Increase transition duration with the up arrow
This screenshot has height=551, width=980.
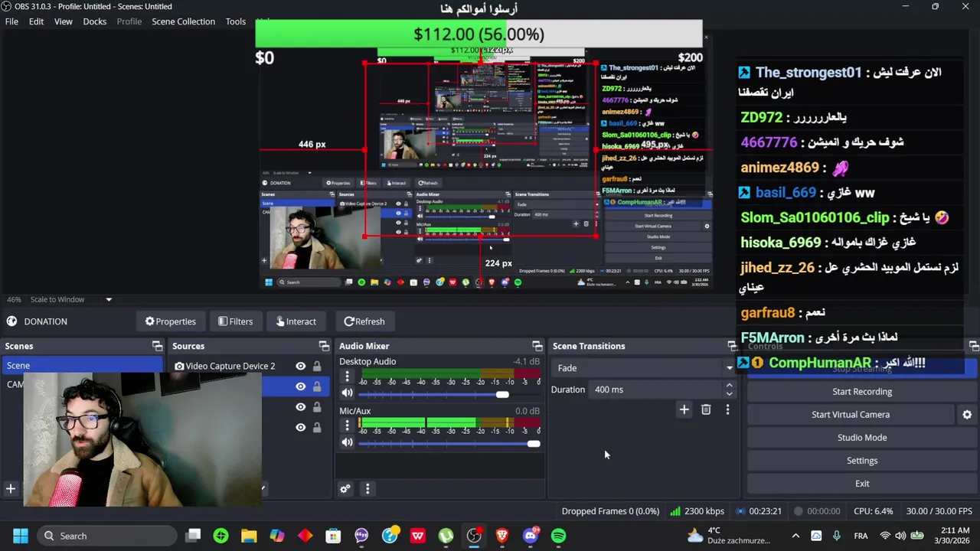(x=729, y=386)
